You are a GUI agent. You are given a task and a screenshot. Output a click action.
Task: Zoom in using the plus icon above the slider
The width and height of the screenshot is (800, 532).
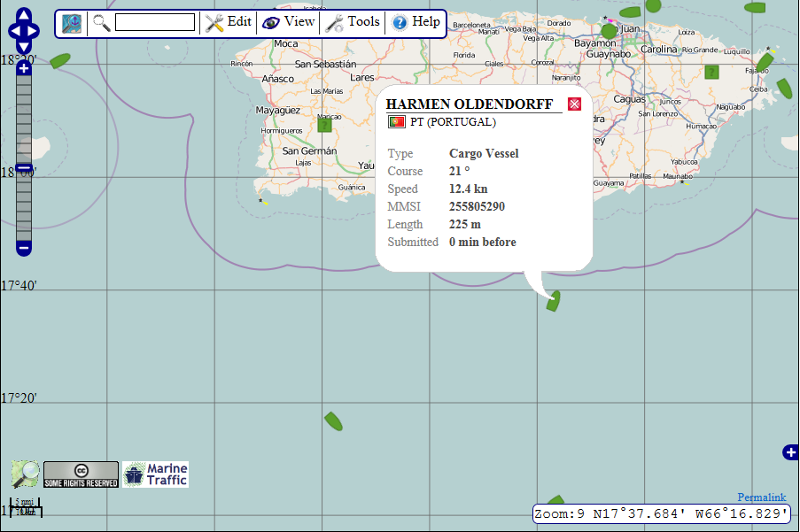click(22, 68)
